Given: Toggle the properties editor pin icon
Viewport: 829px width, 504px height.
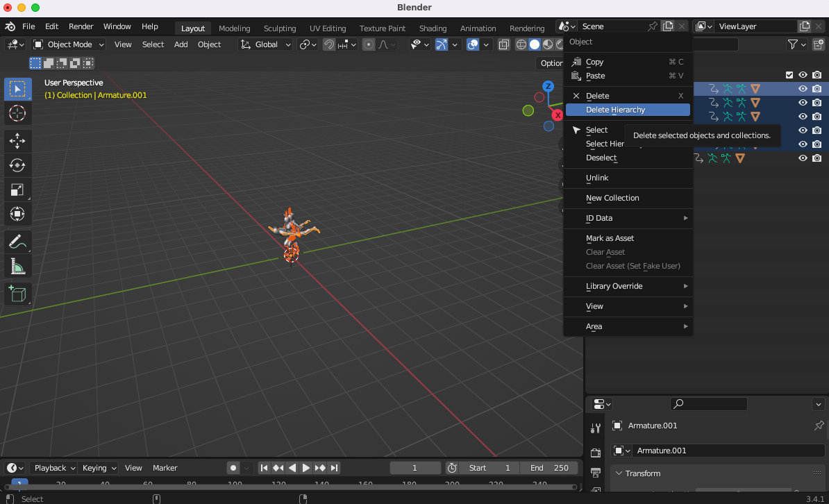Looking at the screenshot, I should click(819, 425).
